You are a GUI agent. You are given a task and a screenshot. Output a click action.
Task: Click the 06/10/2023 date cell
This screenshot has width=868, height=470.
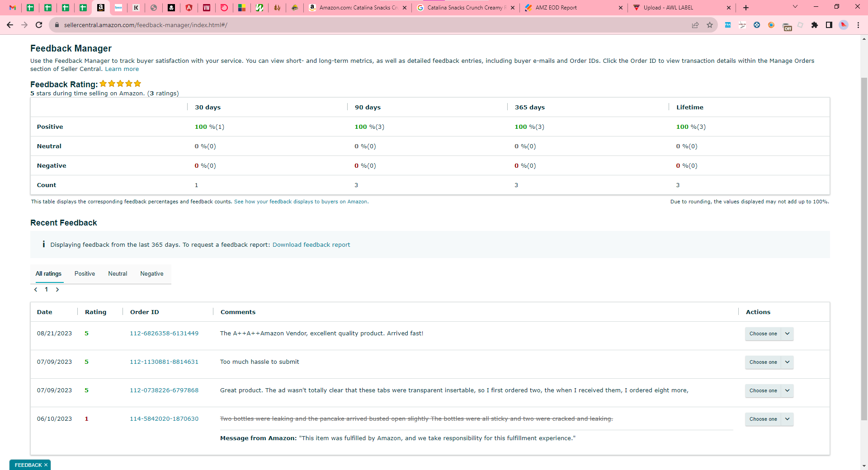[54, 419]
